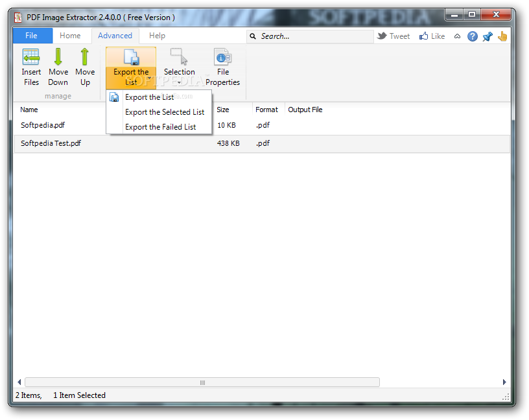Click the search magnifier icon
The width and height of the screenshot is (529, 420).
tap(253, 36)
